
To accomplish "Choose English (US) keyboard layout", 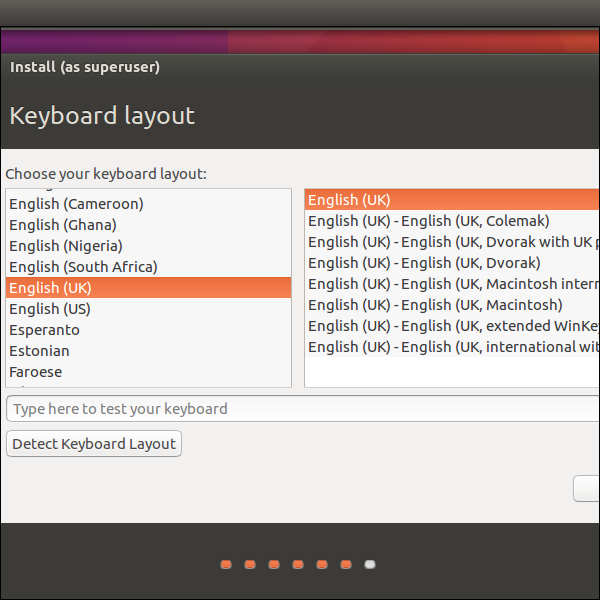I will pos(50,309).
